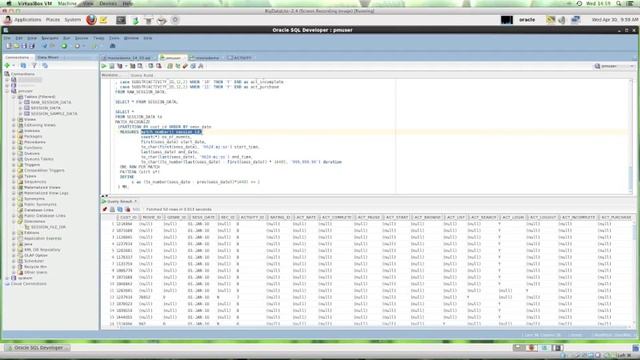Select Cloud Connections in tree

click(29, 284)
